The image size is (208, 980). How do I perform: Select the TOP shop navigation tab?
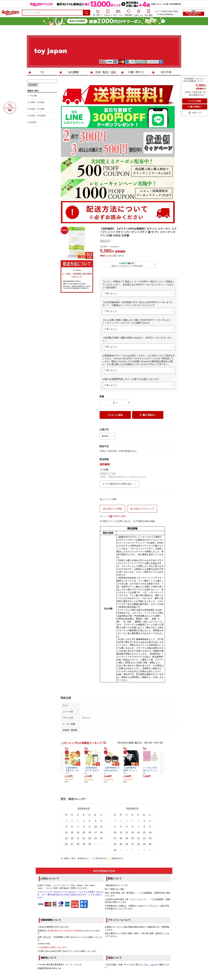tap(42, 72)
